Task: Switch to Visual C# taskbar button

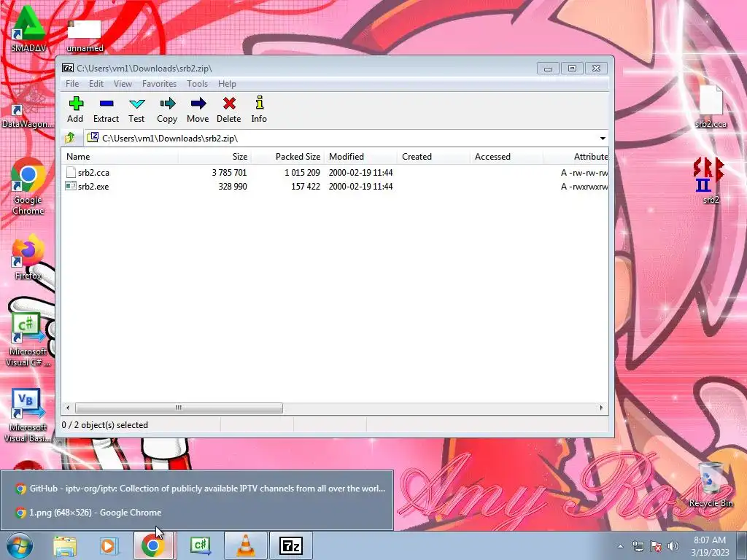Action: click(200, 545)
